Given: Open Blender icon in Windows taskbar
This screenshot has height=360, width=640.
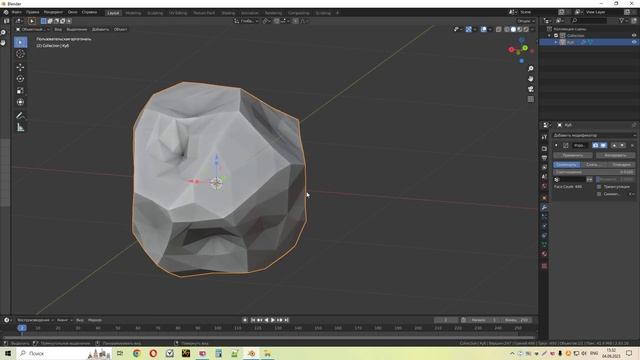Looking at the screenshot, I should coord(251,353).
